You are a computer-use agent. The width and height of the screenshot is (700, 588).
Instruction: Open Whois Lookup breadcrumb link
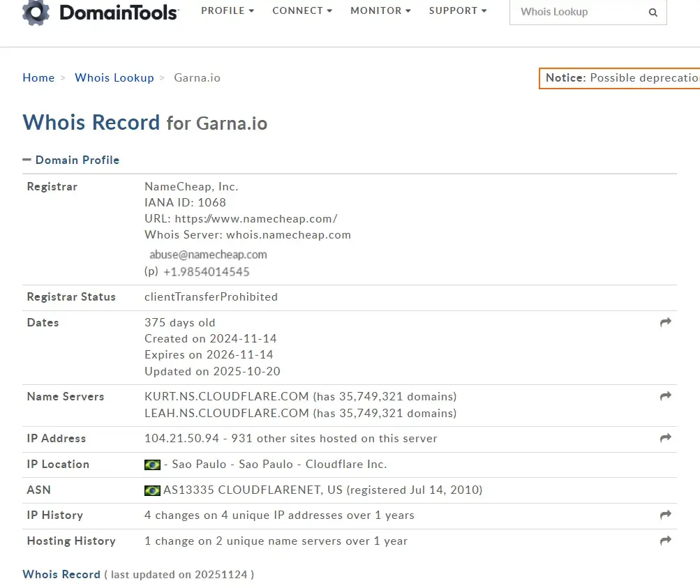tap(114, 77)
